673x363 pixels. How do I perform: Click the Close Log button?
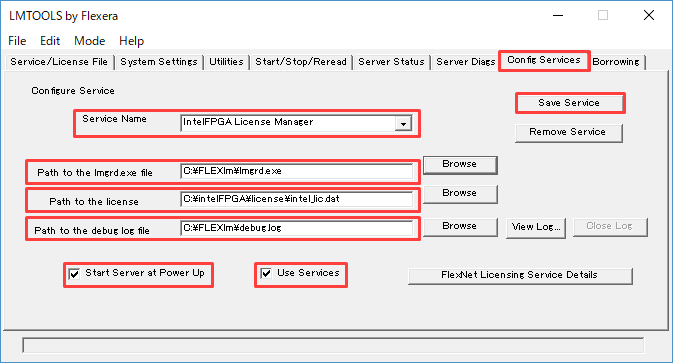coord(610,227)
